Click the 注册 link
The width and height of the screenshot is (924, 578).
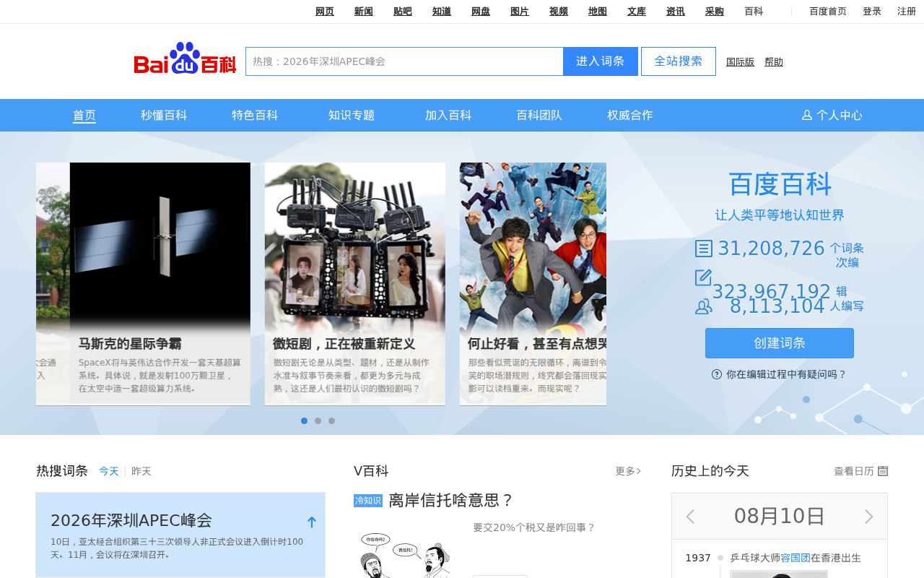[907, 12]
